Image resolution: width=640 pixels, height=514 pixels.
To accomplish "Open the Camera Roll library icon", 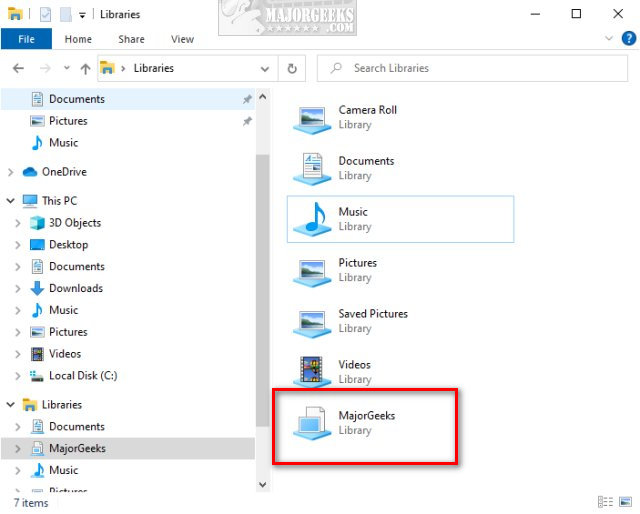I will pyautogui.click(x=312, y=119).
